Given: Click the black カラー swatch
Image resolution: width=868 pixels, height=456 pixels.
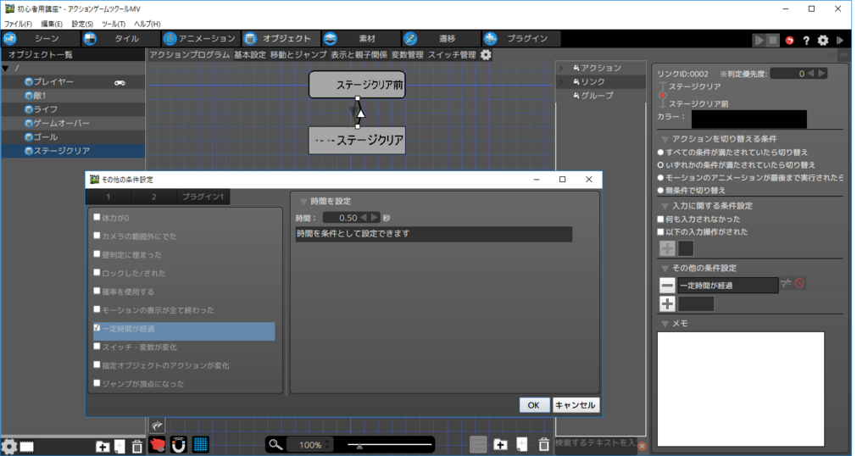Looking at the screenshot, I should pyautogui.click(x=748, y=119).
